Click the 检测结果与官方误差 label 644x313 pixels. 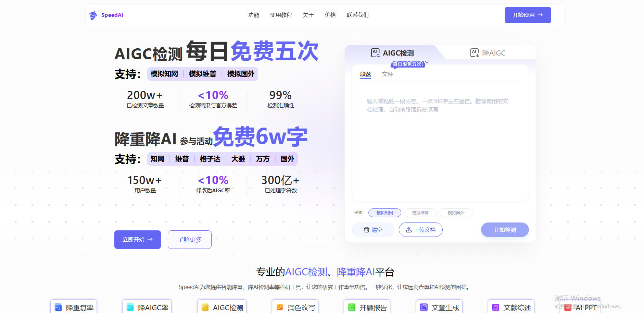tap(213, 106)
